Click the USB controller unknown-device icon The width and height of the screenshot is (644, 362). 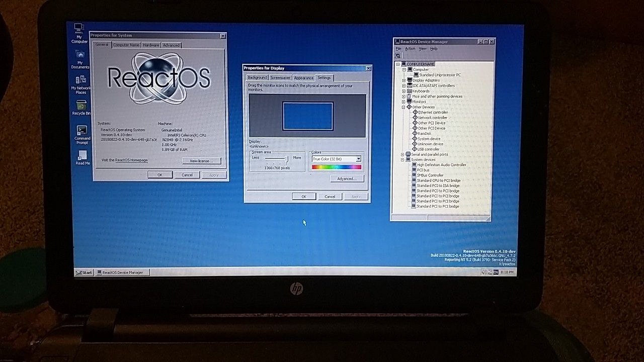[x=414, y=149]
